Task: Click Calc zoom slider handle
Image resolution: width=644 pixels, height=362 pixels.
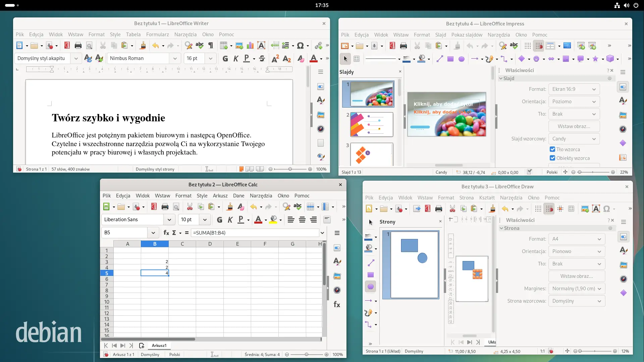Action: tap(306, 355)
